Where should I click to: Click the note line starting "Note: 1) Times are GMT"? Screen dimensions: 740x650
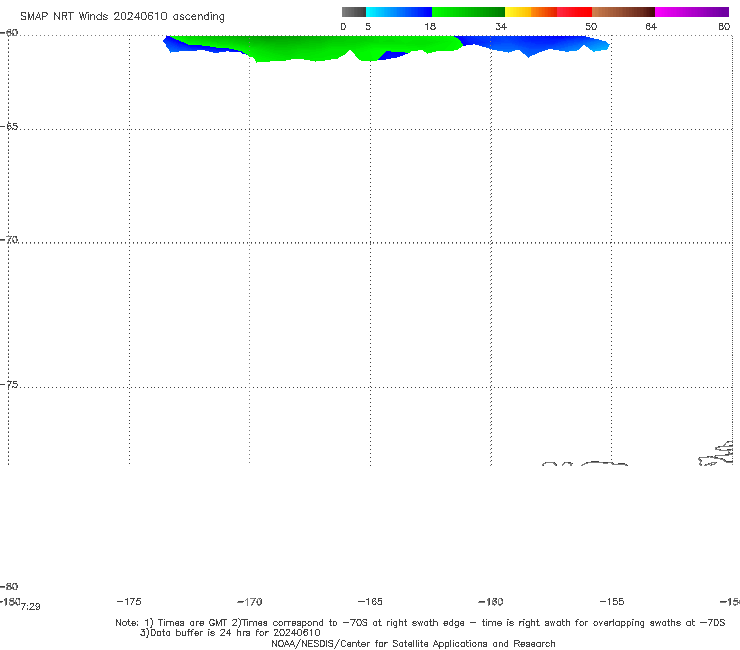pos(420,623)
